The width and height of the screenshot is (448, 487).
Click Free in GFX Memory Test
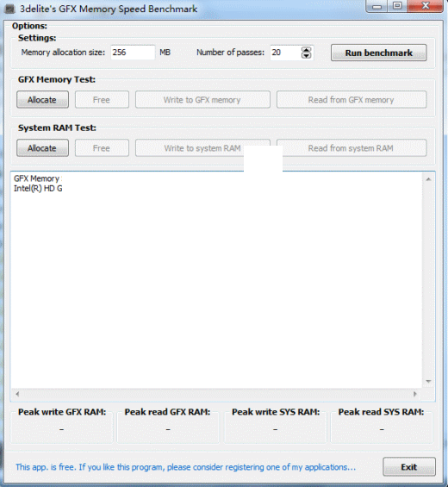[102, 100]
